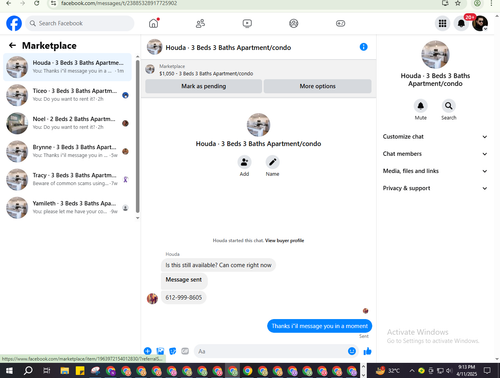Click Mark as pending button

coord(204,86)
